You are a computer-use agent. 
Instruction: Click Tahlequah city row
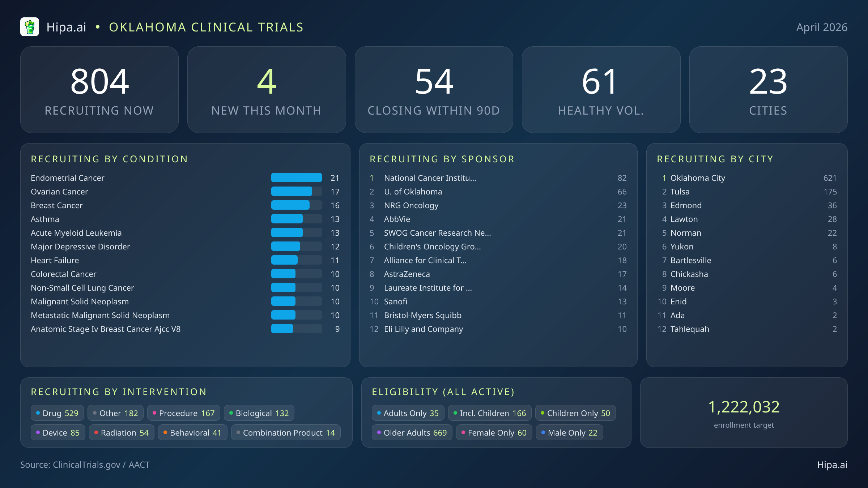[747, 329]
